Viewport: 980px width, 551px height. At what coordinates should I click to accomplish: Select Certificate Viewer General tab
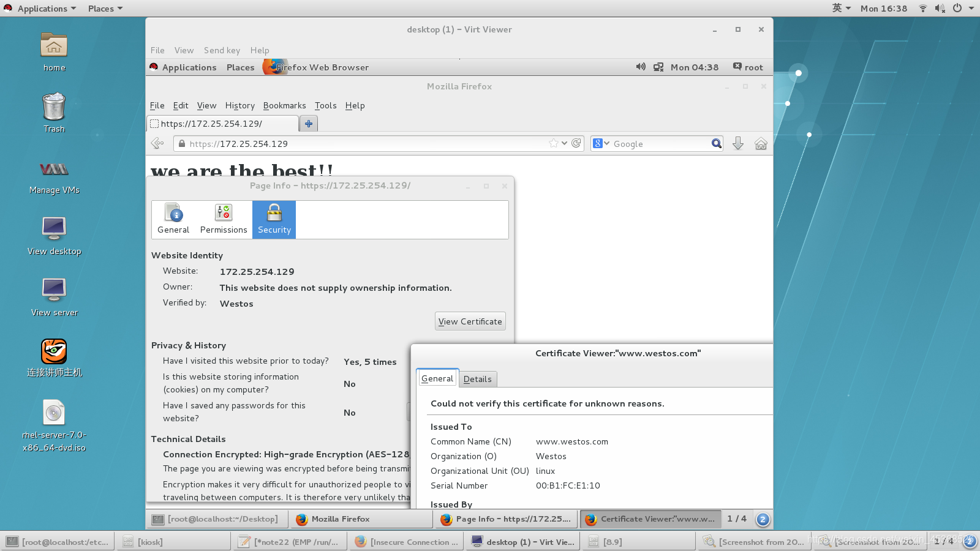click(x=437, y=378)
